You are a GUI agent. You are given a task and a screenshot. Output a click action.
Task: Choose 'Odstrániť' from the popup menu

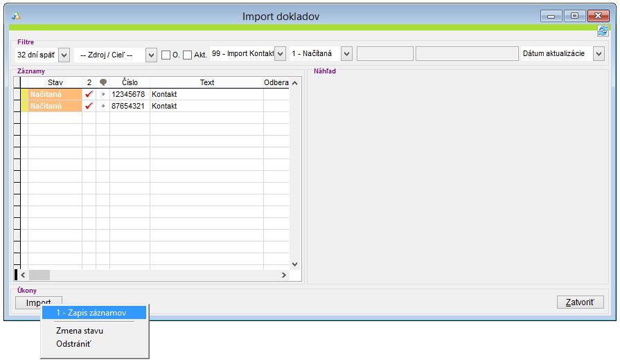(73, 343)
